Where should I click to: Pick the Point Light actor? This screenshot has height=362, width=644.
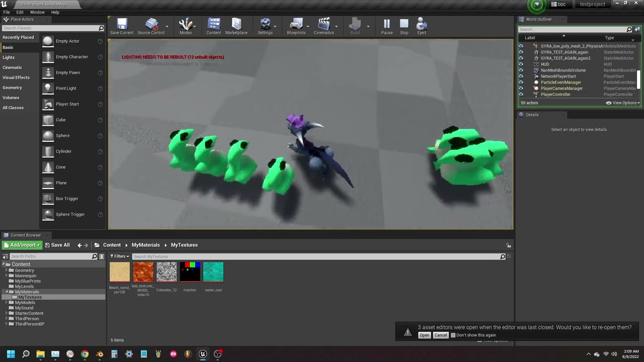click(72, 88)
